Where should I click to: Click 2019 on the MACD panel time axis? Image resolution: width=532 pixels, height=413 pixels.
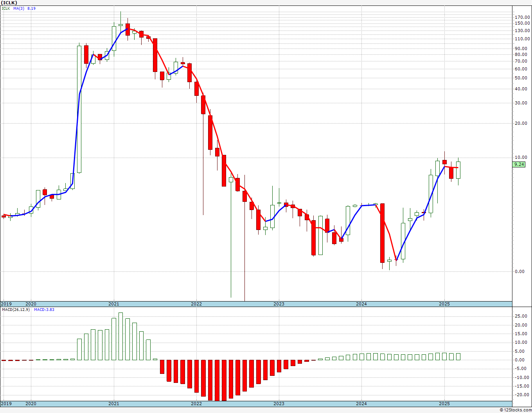(x=6, y=404)
